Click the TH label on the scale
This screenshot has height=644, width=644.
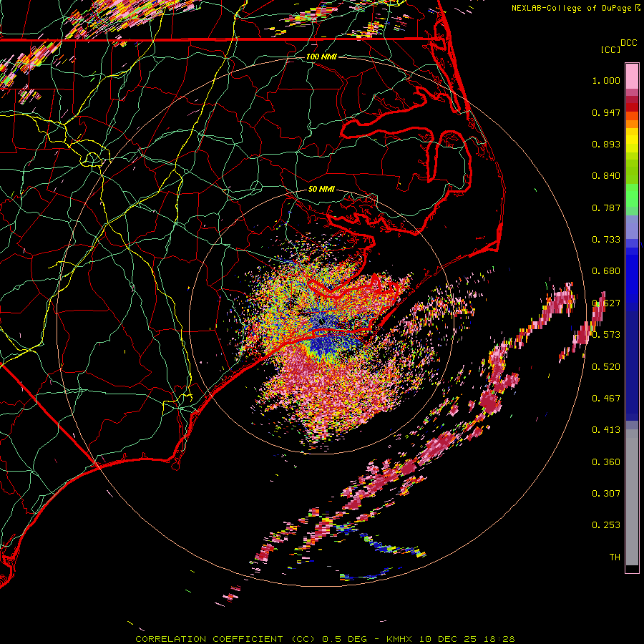click(615, 557)
